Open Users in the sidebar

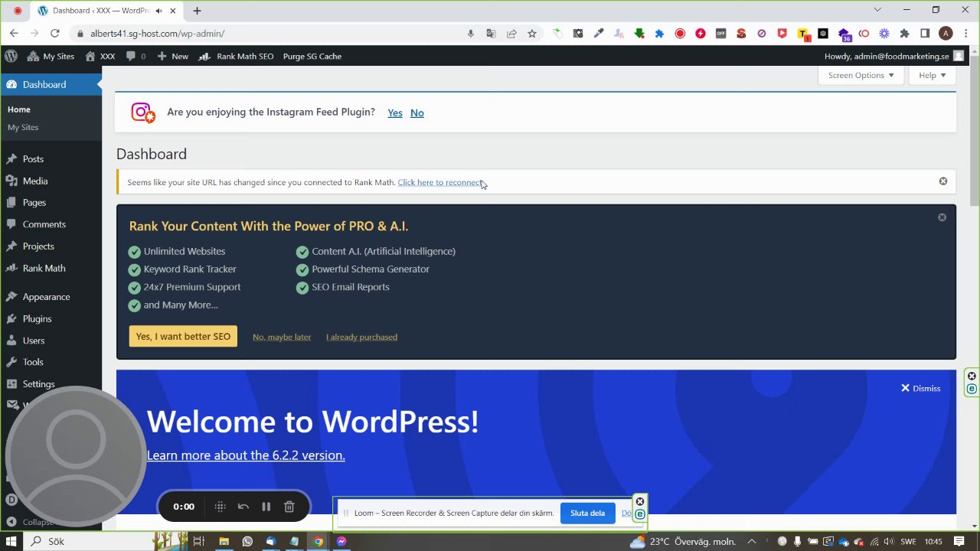click(x=51, y=341)
